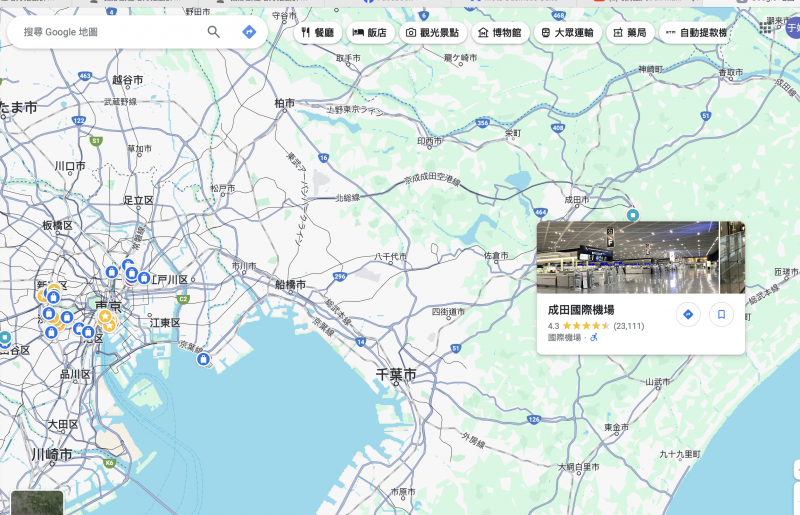Click the 川口市 city label
The image size is (800, 515).
(70, 166)
